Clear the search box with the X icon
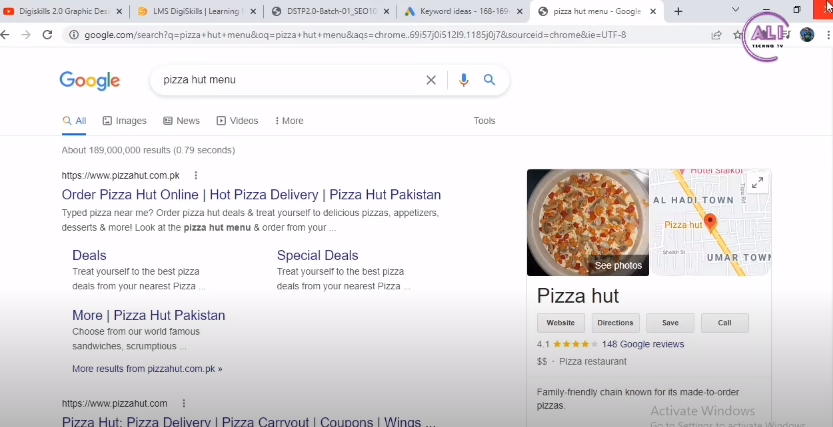This screenshot has height=427, width=833. click(x=431, y=80)
